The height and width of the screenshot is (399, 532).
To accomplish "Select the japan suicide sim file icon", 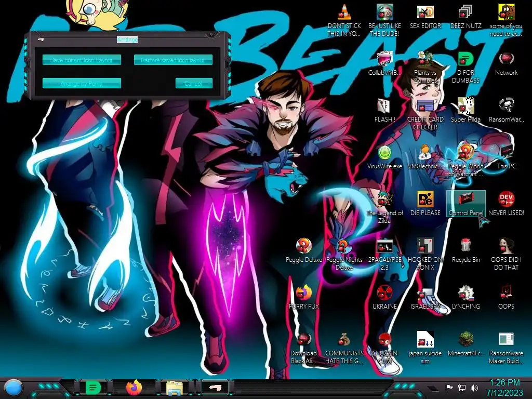I will 425,348.
